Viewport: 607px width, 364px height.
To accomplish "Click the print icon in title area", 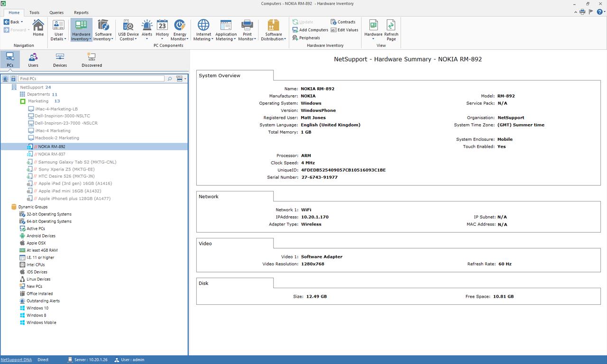I will (x=582, y=12).
